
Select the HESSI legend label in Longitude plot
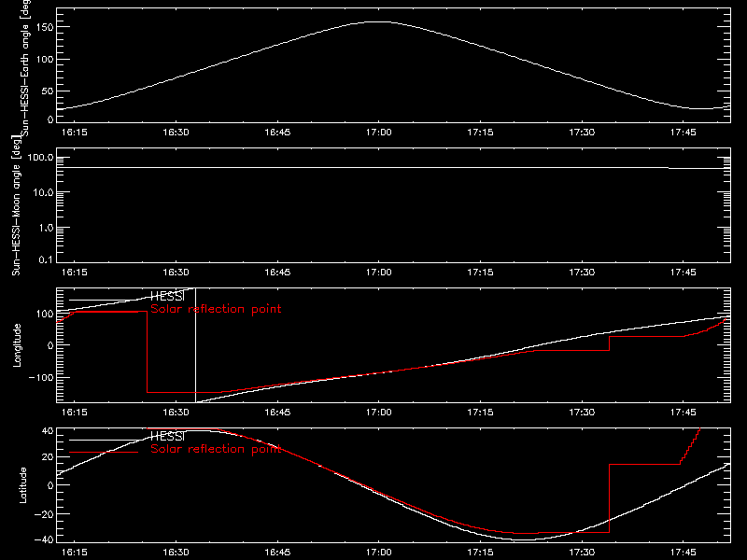coord(167,296)
